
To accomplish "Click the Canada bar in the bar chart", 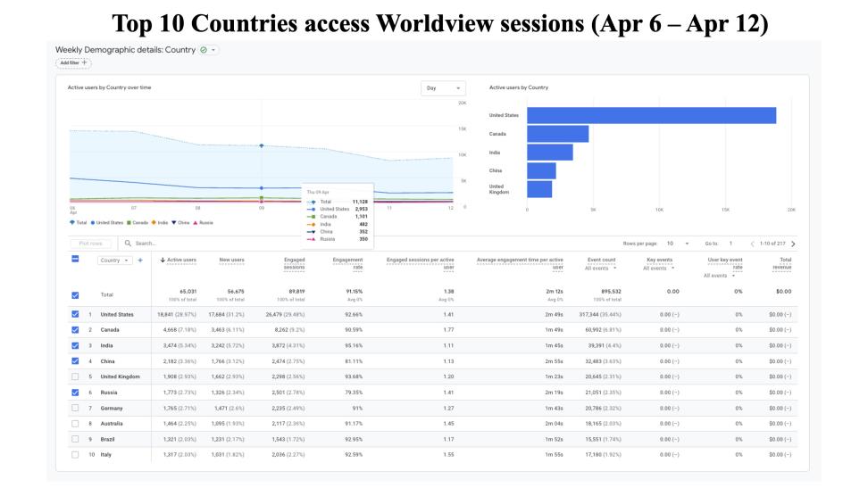I will click(557, 134).
